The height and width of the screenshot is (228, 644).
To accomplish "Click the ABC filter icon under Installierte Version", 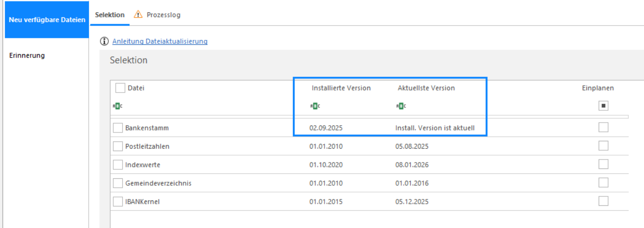I will point(315,105).
